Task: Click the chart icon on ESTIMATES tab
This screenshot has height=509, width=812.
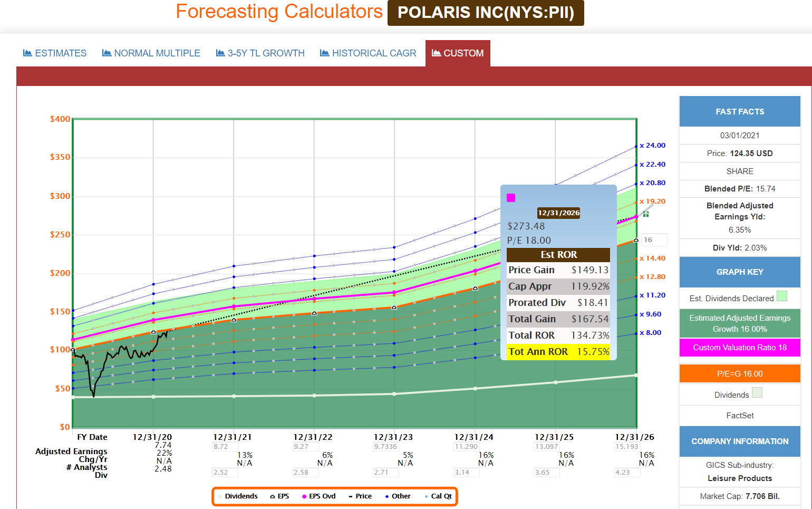Action: pyautogui.click(x=27, y=53)
